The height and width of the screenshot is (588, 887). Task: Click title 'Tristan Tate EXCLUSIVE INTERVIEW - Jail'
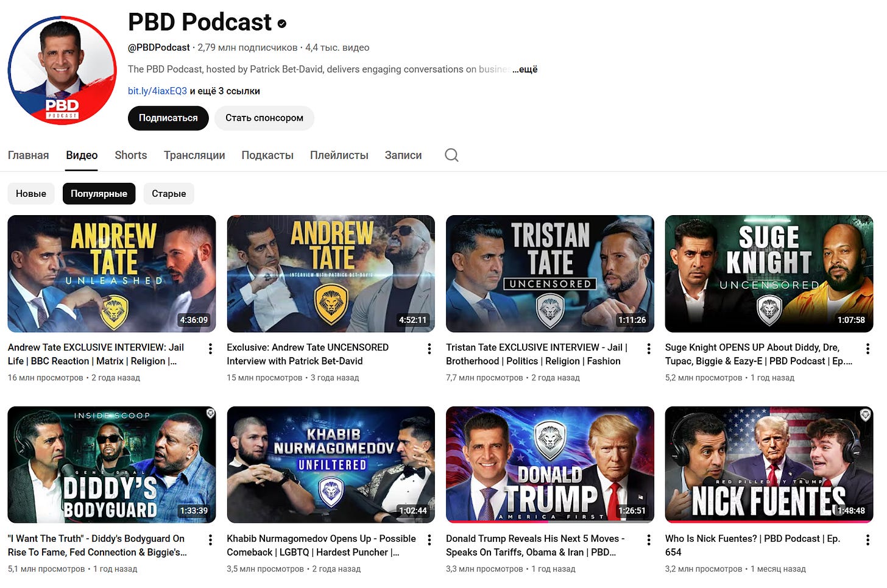(x=537, y=354)
